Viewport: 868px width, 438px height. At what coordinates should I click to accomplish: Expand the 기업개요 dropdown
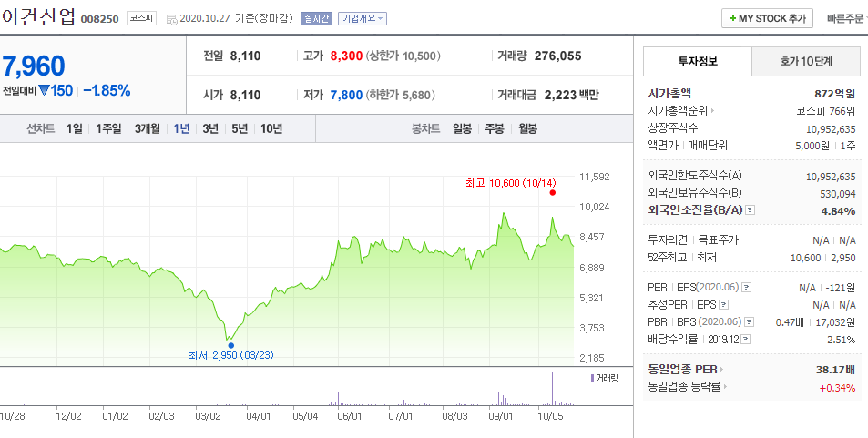click(x=362, y=18)
